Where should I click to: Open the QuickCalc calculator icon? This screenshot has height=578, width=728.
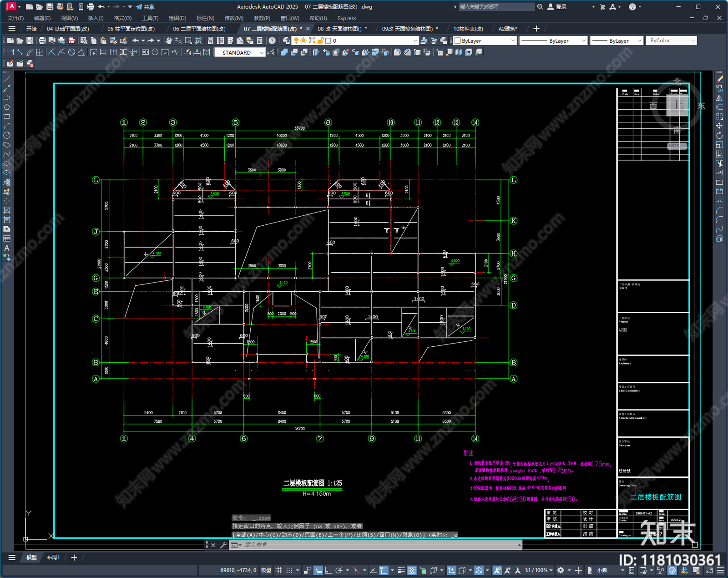click(x=260, y=41)
